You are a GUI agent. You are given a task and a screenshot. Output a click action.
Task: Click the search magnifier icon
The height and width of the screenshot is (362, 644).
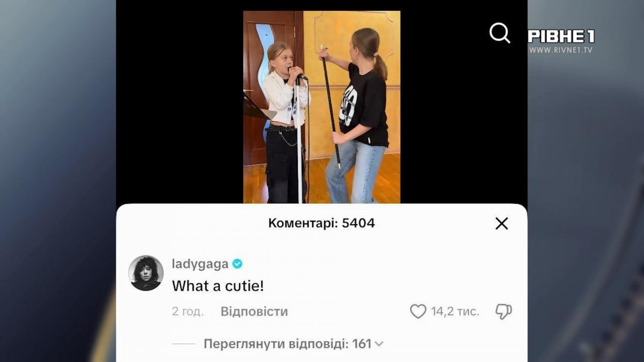(500, 33)
